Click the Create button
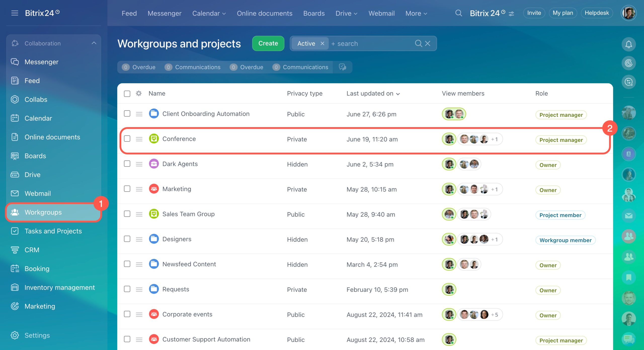Screen dimensions: 644x350 click(268, 43)
